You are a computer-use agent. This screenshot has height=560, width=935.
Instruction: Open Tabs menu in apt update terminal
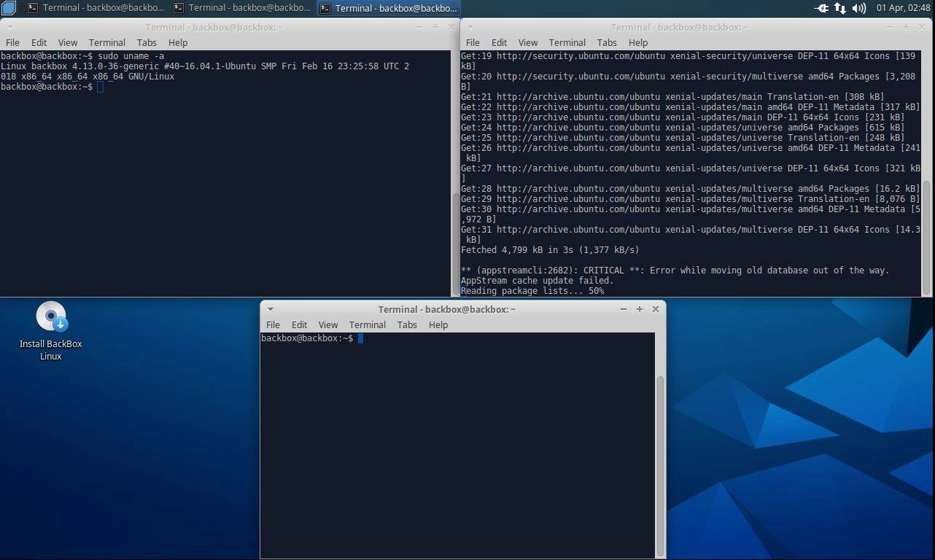(607, 42)
